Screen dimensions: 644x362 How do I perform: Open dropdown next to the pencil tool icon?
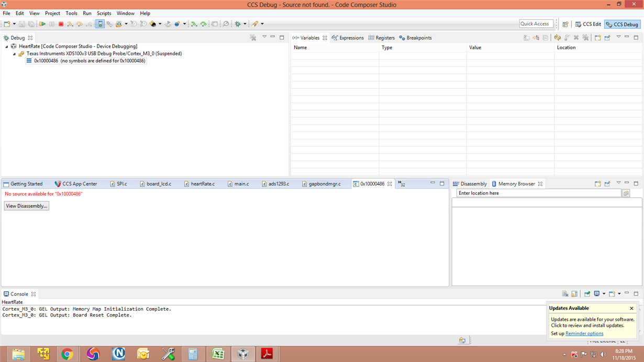[x=262, y=24]
